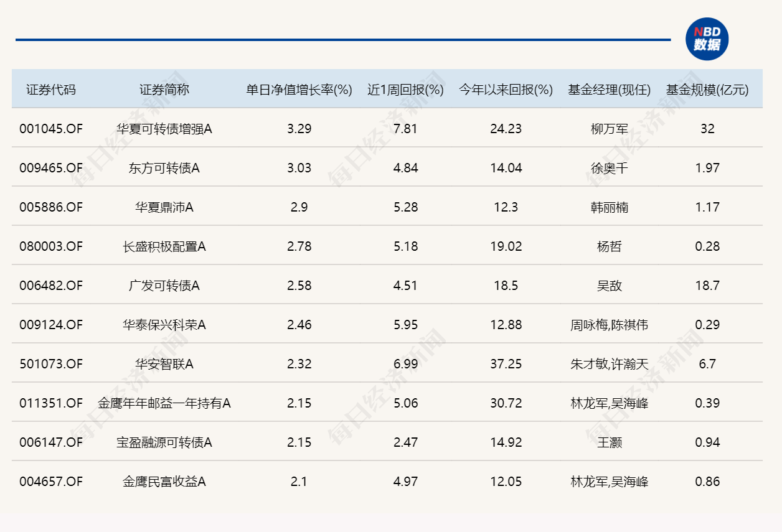Click fund size value 0.86

[x=707, y=482]
